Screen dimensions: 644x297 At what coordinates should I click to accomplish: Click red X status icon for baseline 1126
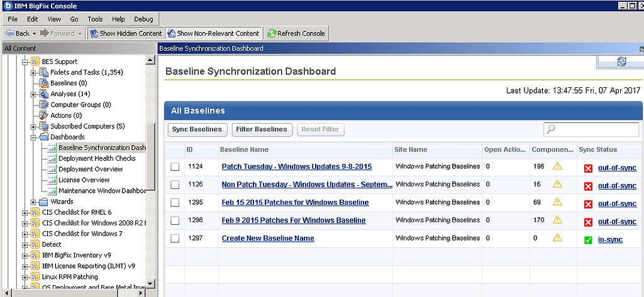(588, 186)
